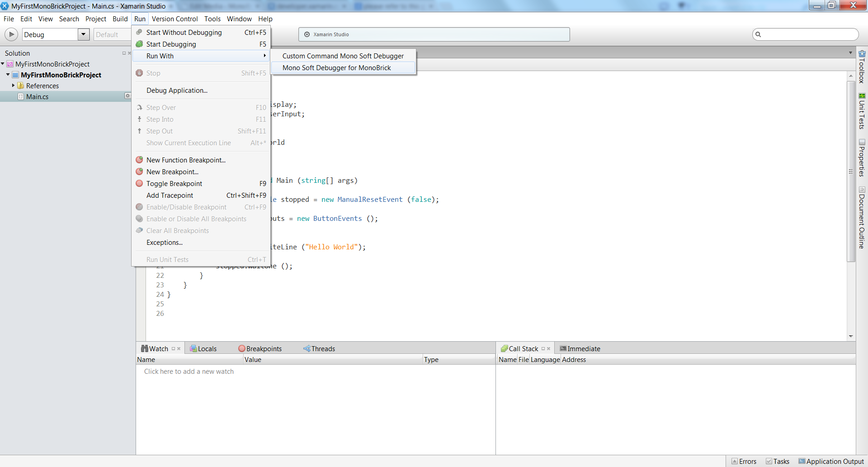Viewport: 868px width, 467px height.
Task: Open the Build menu
Action: pyautogui.click(x=120, y=19)
